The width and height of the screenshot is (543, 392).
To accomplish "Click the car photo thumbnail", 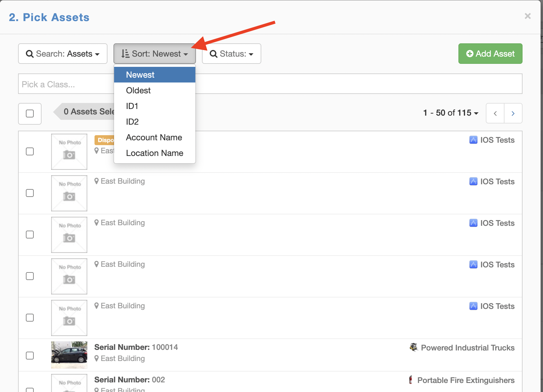I will [69, 355].
